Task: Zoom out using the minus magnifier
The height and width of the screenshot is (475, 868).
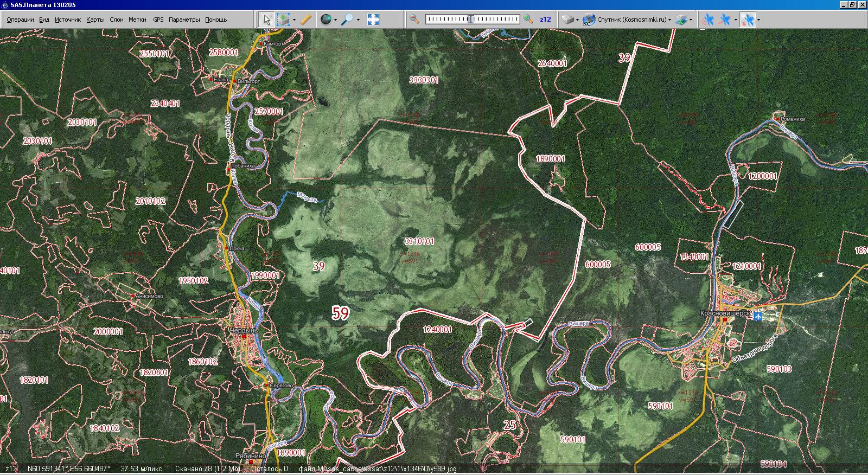Action: (x=414, y=20)
